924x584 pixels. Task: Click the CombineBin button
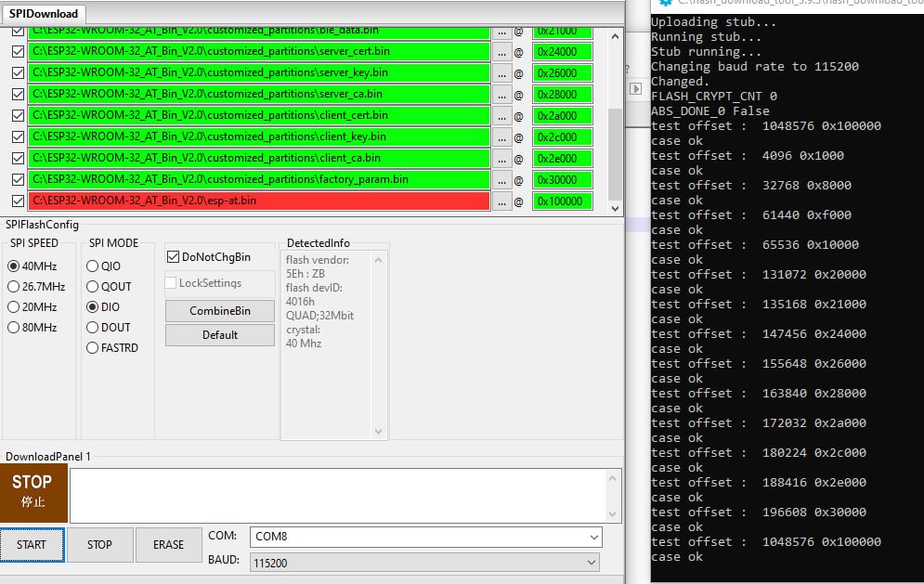tap(220, 310)
